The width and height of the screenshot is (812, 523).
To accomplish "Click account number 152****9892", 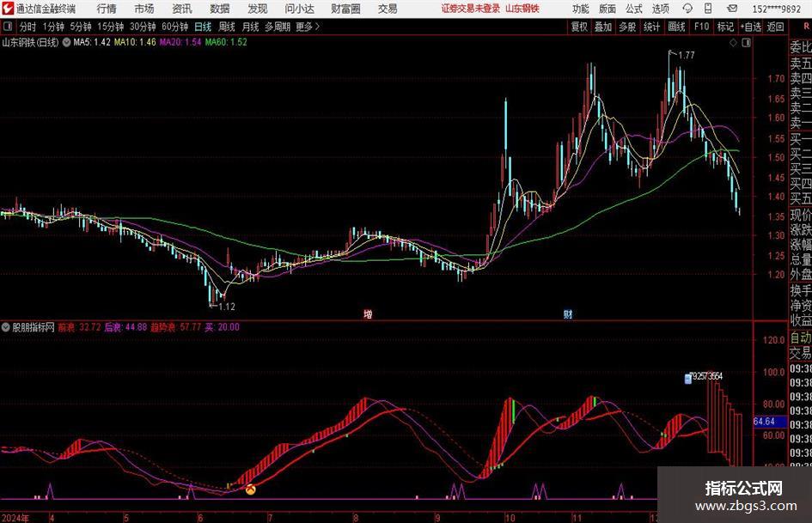I will pyautogui.click(x=776, y=9).
